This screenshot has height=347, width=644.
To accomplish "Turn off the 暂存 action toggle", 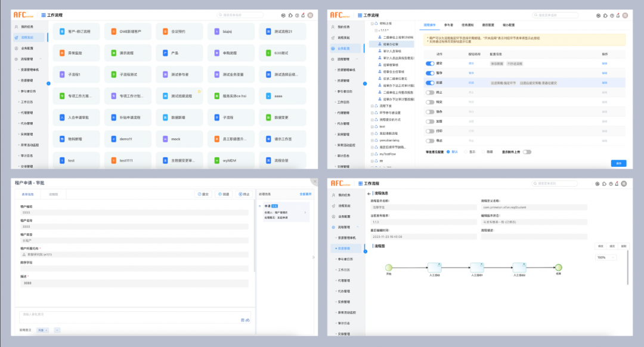I will 430,73.
